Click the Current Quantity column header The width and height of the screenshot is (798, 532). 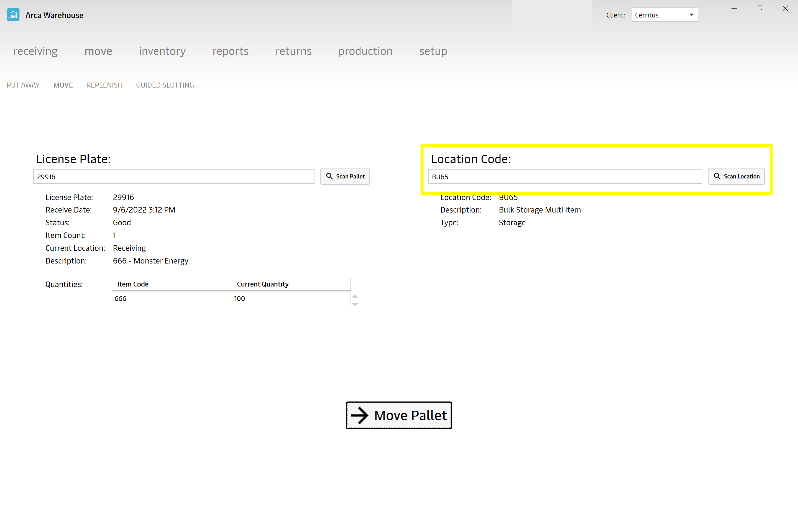(x=291, y=284)
